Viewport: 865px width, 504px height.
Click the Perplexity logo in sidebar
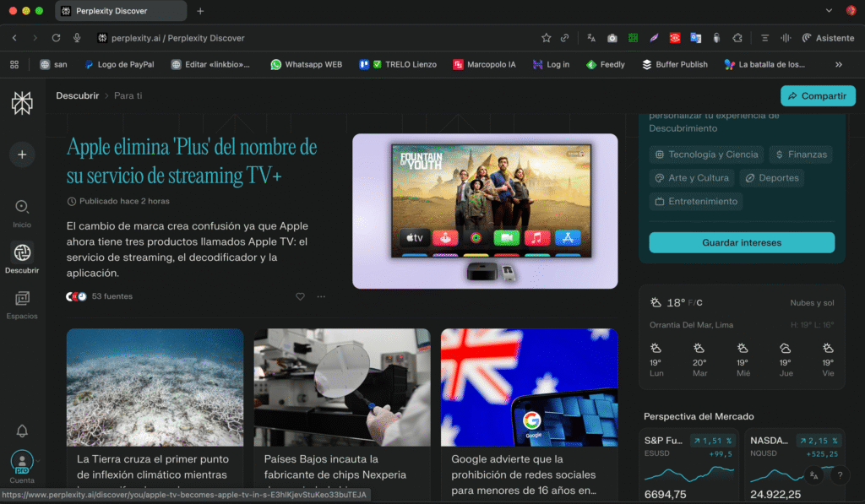22,103
